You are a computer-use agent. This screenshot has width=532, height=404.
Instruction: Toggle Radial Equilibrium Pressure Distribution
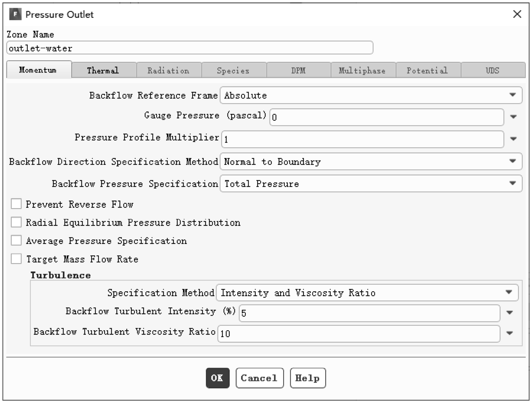point(16,222)
